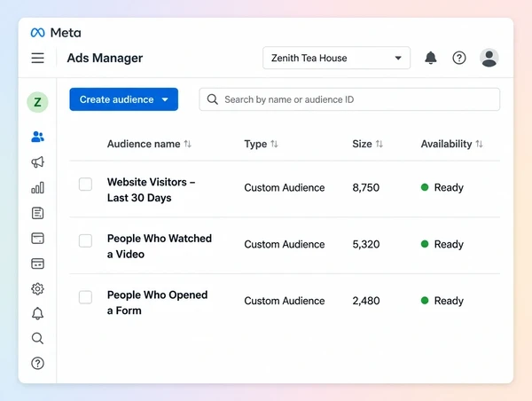Click Ready status for Opened a Form row
This screenshot has height=401, width=532.
pyautogui.click(x=442, y=301)
